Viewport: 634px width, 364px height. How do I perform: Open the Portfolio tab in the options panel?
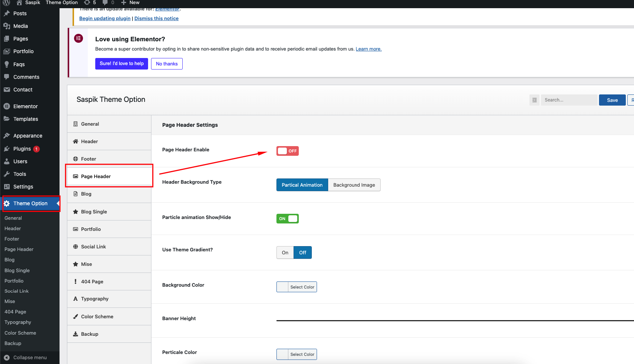tap(109, 229)
